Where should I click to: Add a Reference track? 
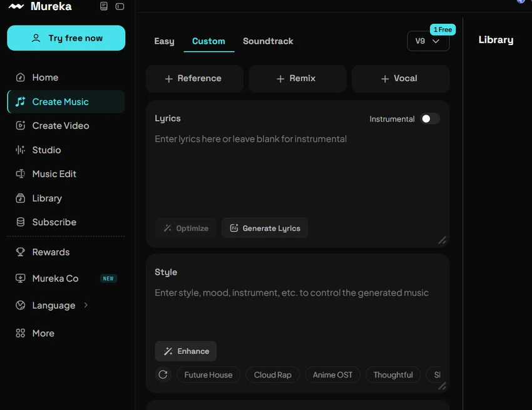195,79
